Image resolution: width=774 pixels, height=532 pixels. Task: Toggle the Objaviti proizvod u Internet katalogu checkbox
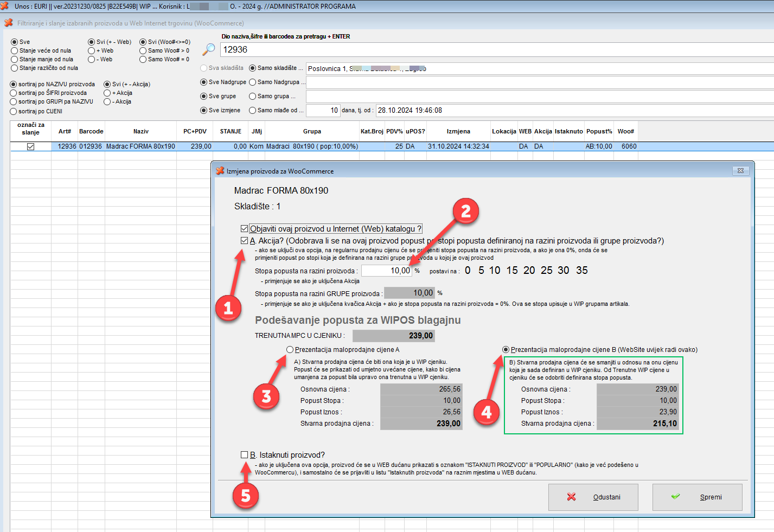point(245,229)
